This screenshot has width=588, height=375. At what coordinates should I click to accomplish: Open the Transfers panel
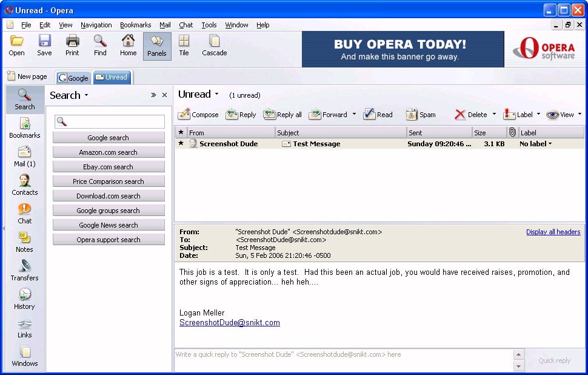(x=24, y=271)
